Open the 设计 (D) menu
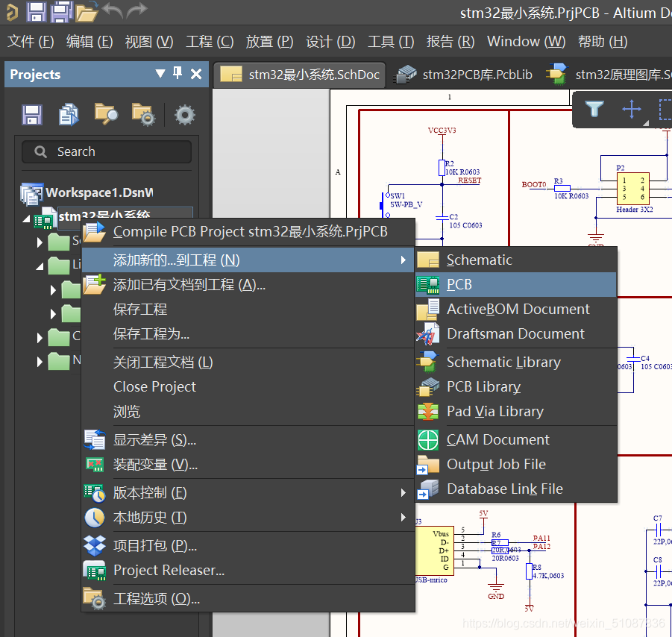 [330, 42]
